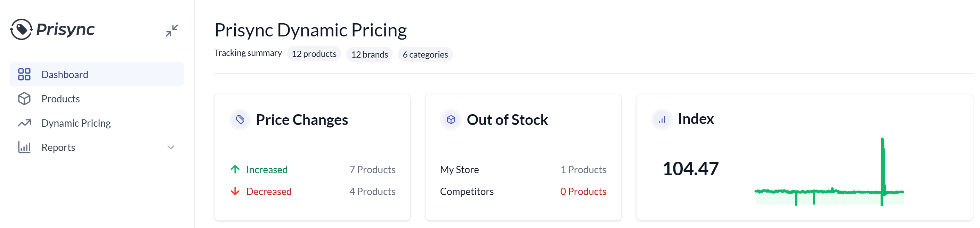Select the 6 categories summary chip
Screen dimensions: 980x228
click(x=425, y=54)
